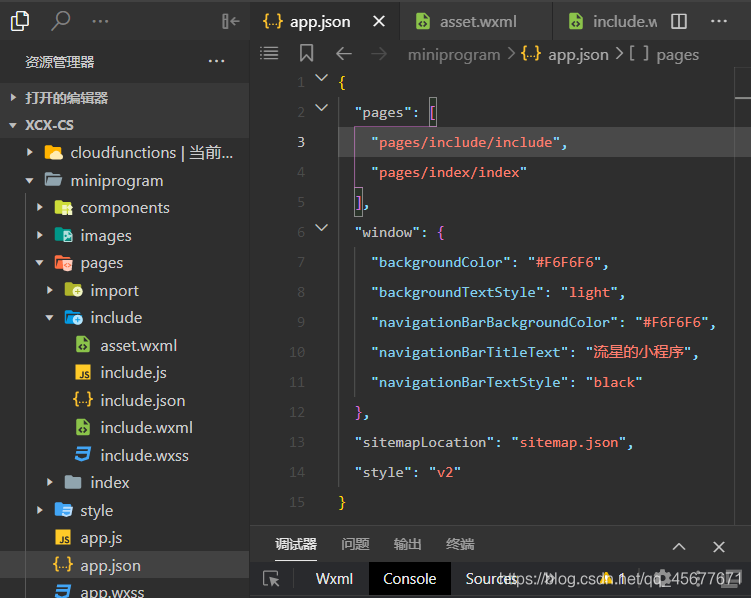
Task: Open the outline list icon
Action: (x=269, y=53)
